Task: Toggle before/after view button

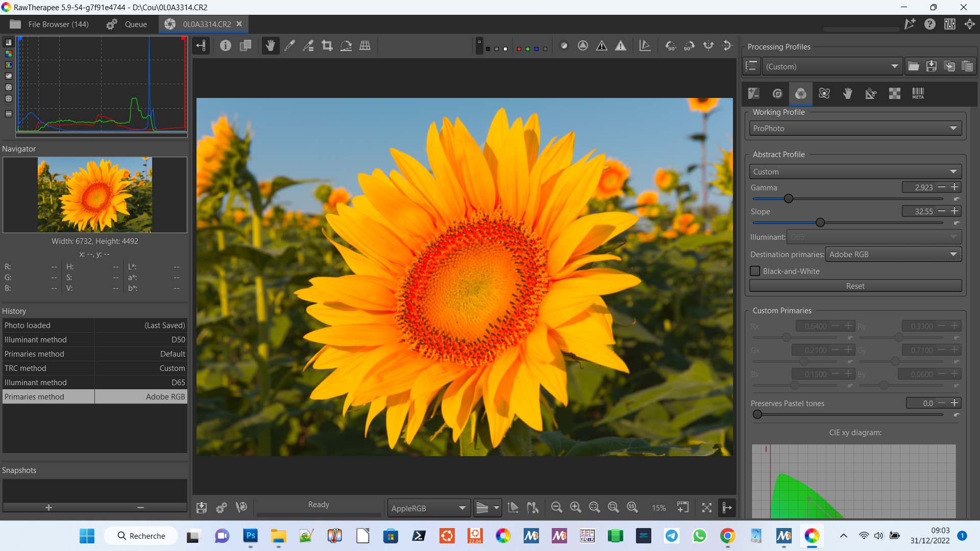Action: pyautogui.click(x=246, y=46)
